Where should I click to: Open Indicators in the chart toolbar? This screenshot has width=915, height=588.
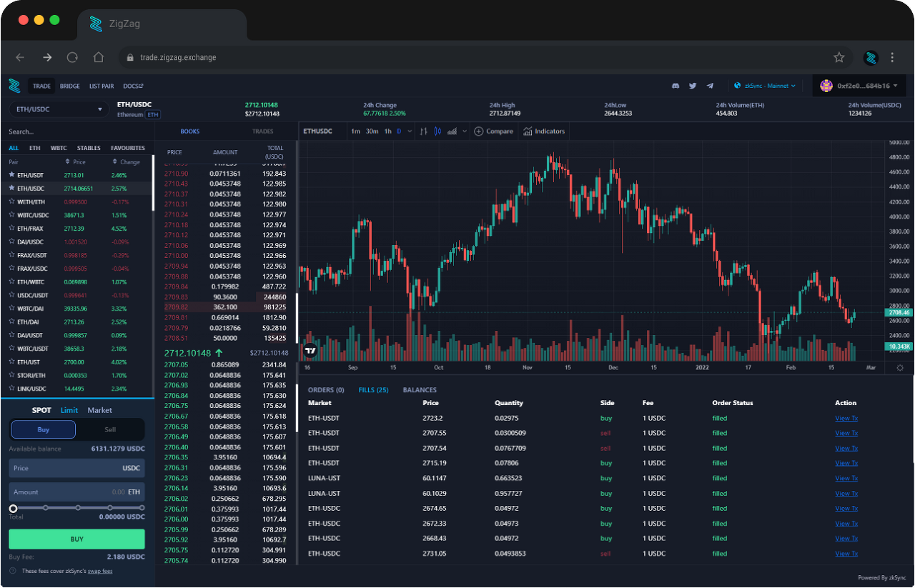click(x=544, y=131)
